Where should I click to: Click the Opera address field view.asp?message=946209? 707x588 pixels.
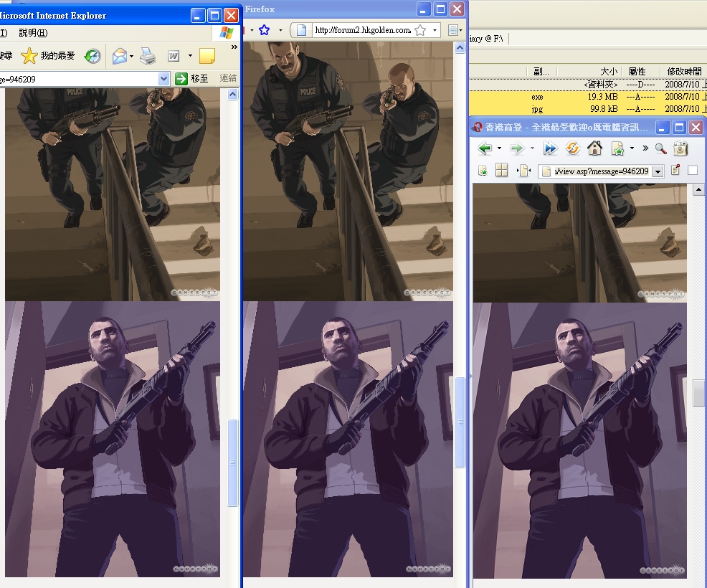[x=595, y=171]
